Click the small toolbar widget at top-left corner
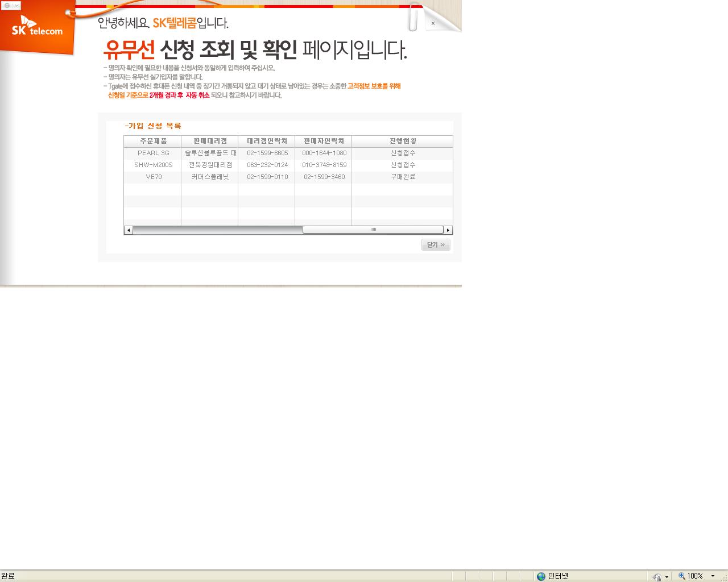The height and width of the screenshot is (582, 728). (11, 5)
